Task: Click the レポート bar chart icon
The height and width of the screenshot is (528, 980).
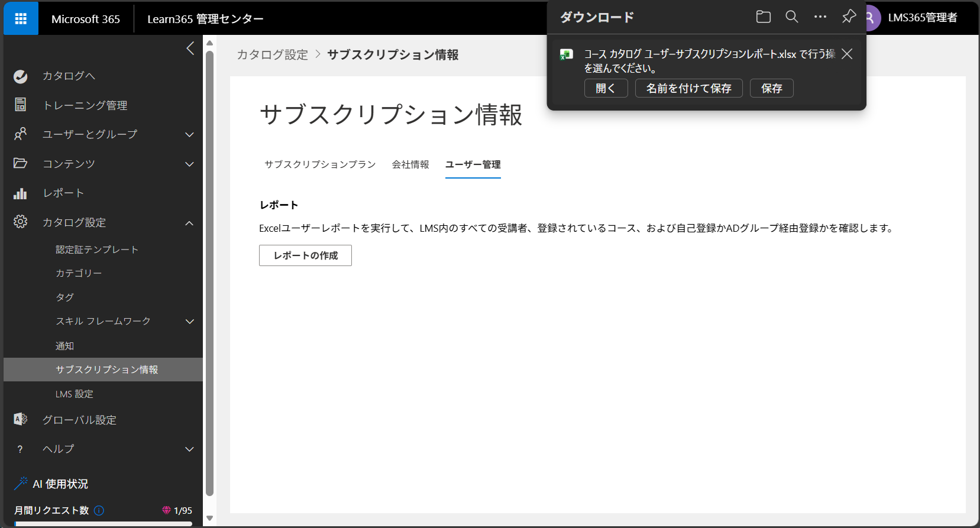Action: tap(21, 193)
